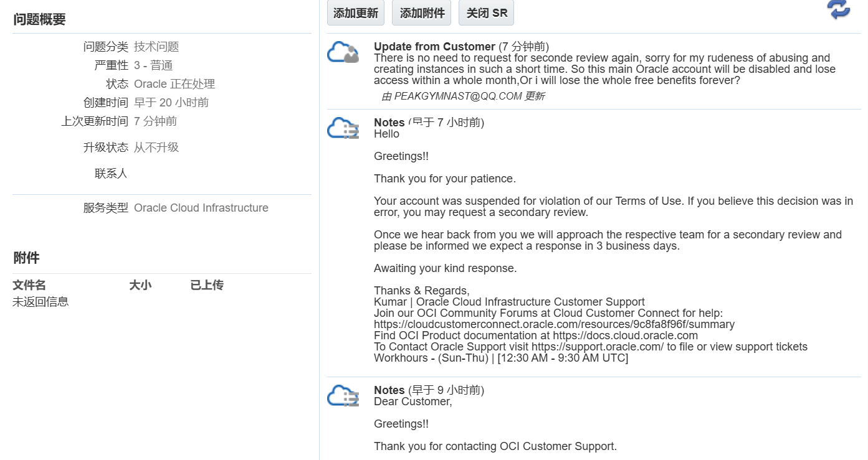The height and width of the screenshot is (460, 868).
Task: Select the Update from Customer heading
Action: [434, 47]
